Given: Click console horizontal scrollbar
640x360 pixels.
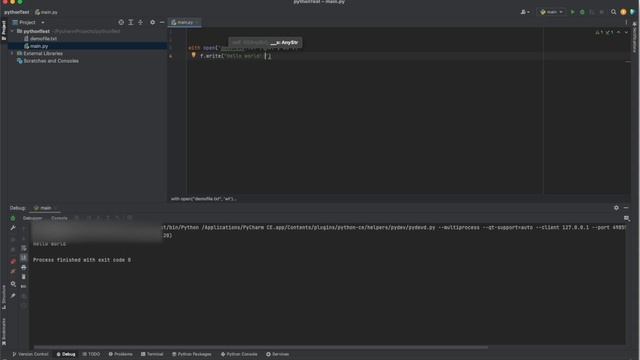Looking at the screenshot, I should click(260, 348).
